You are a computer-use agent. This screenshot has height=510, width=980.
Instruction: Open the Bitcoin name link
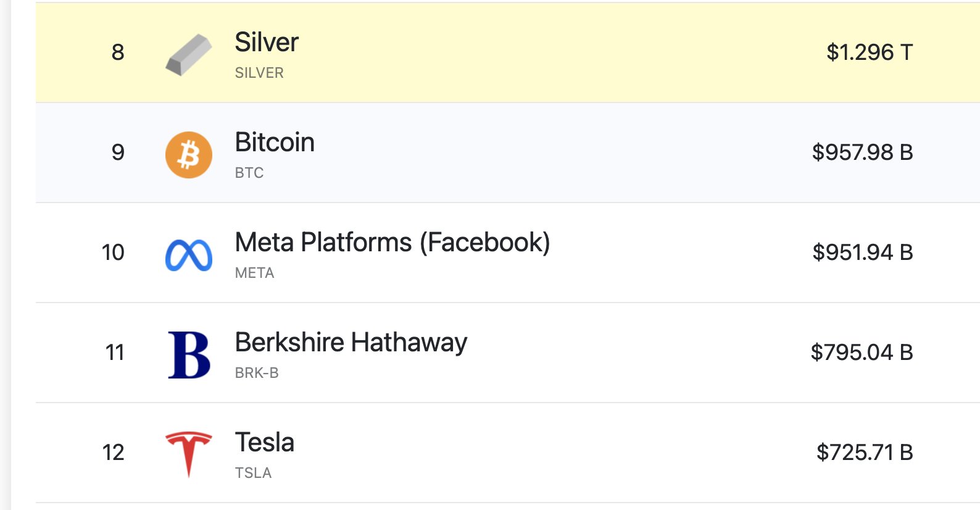pos(275,143)
